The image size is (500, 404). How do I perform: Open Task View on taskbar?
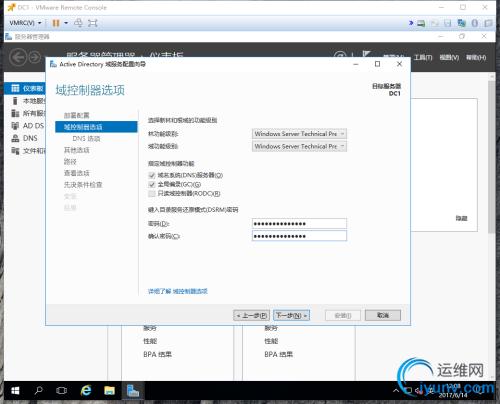[x=62, y=390]
